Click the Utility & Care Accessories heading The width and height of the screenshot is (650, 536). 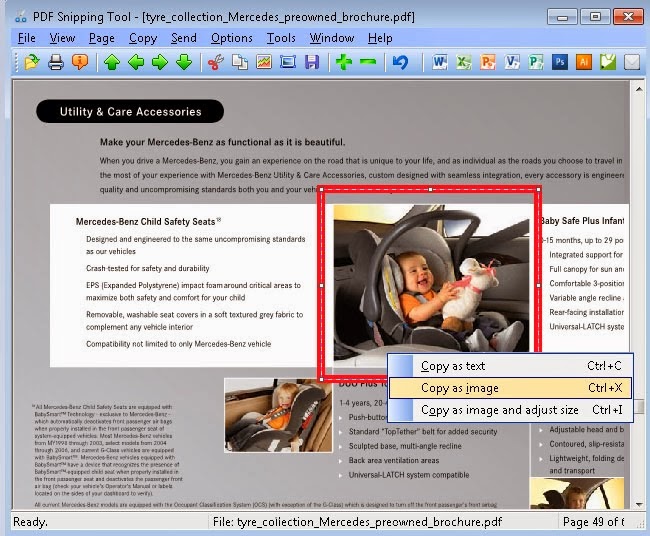tap(130, 112)
